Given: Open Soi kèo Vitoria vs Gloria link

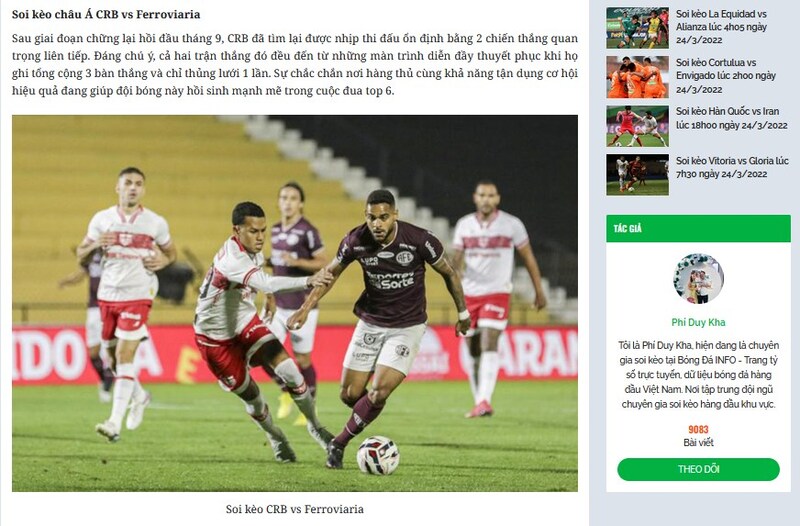Looking at the screenshot, I should pyautogui.click(x=732, y=167).
